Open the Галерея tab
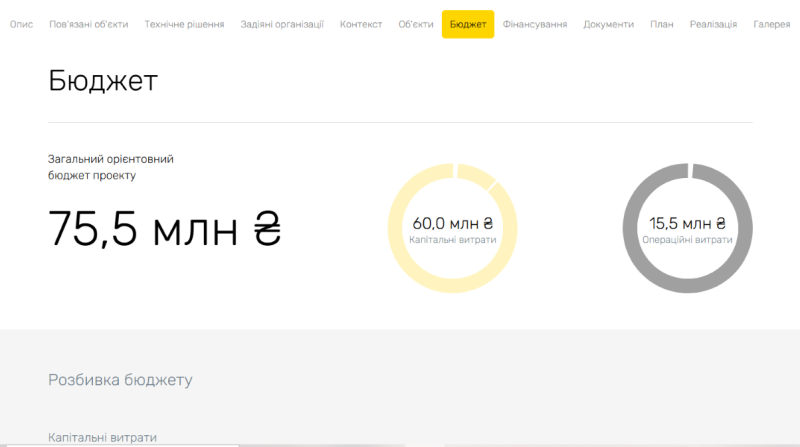800x447 pixels. click(x=771, y=24)
